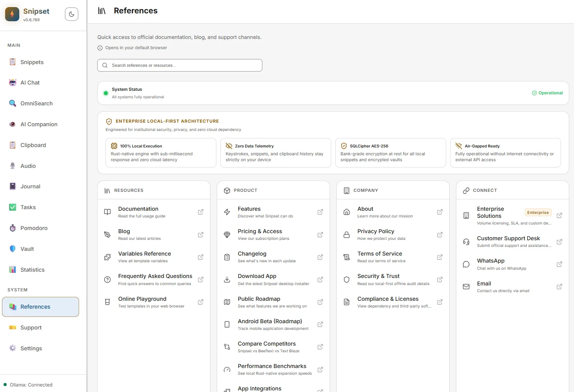This screenshot has width=574, height=392.
Task: Click the Android Beta phone icon
Action: tap(227, 324)
